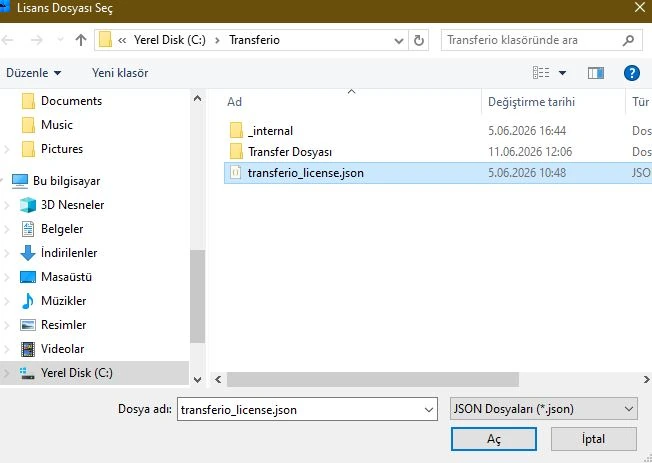
Task: Select Pictures folder in navigation pane
Action: (x=62, y=149)
